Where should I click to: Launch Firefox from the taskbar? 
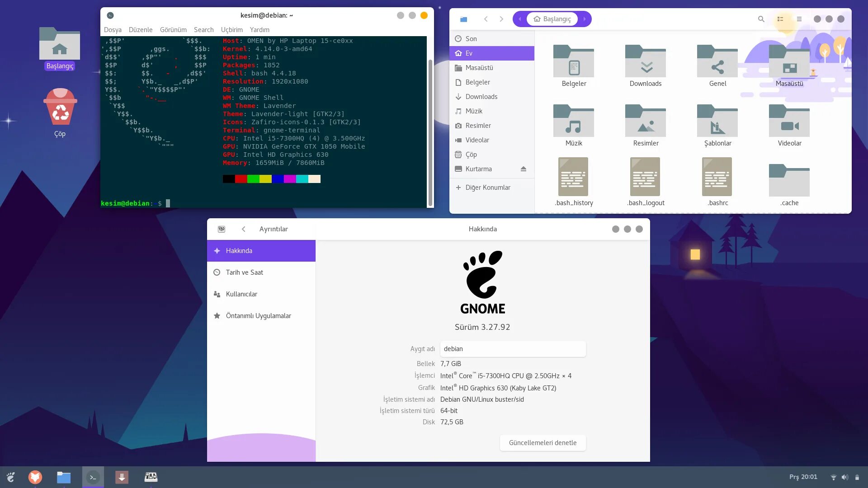(35, 477)
